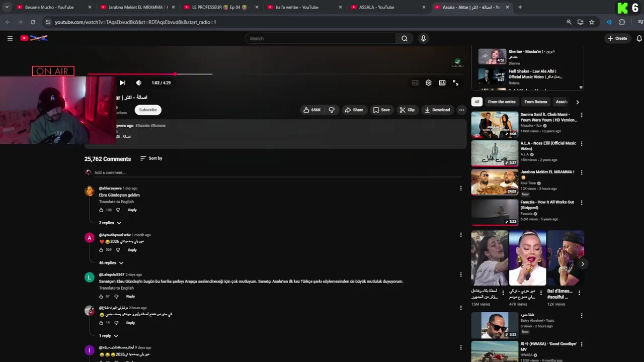Reply to @ahlarzayeva's comment

point(132,210)
